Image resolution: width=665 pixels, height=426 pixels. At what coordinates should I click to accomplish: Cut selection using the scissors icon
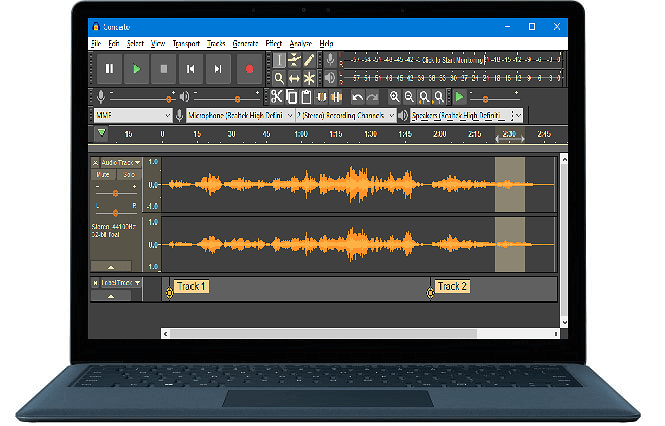point(276,97)
